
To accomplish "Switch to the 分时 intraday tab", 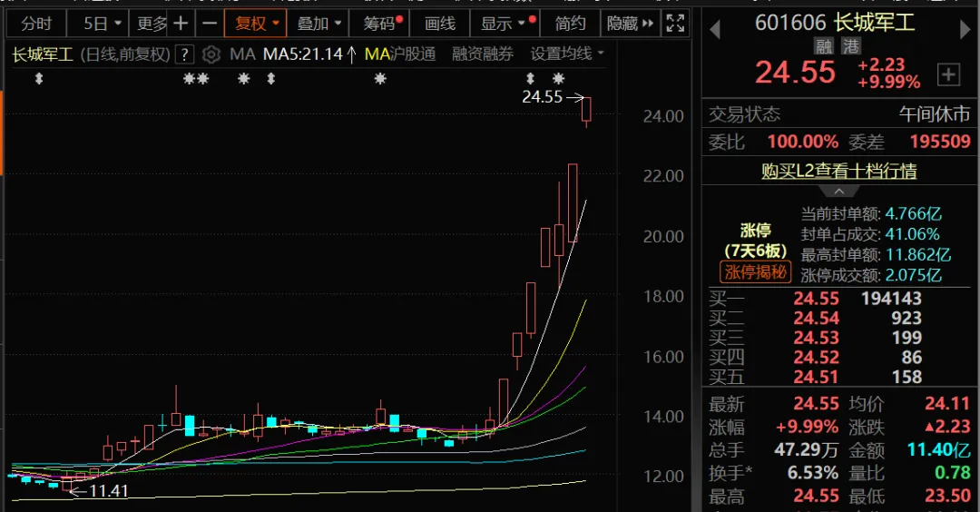I will (x=36, y=24).
